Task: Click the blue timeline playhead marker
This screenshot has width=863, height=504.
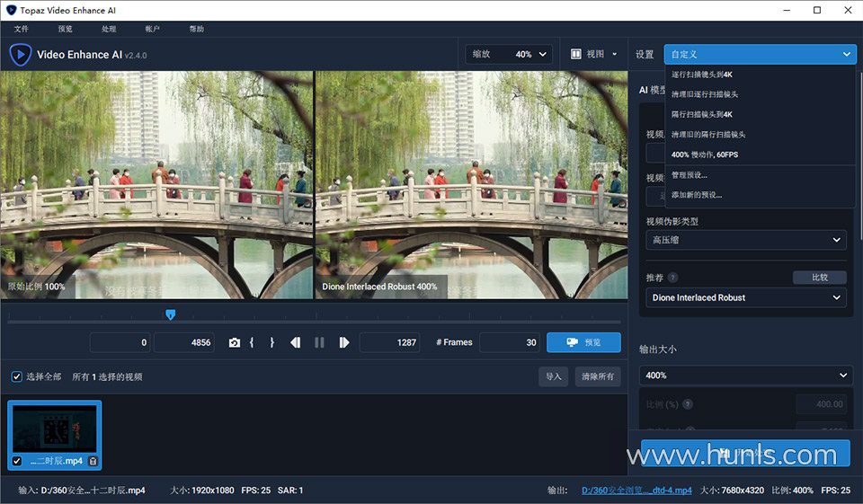Action: (170, 314)
